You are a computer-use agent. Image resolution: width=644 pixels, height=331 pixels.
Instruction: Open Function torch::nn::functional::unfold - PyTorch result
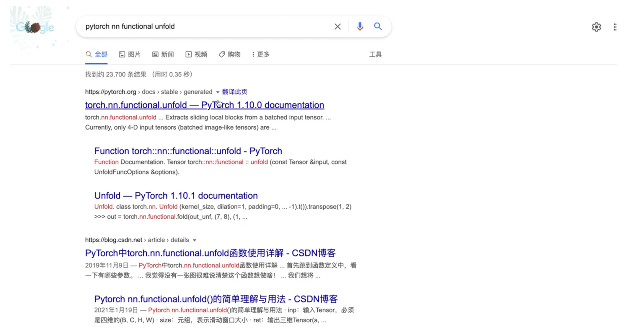[x=188, y=151]
